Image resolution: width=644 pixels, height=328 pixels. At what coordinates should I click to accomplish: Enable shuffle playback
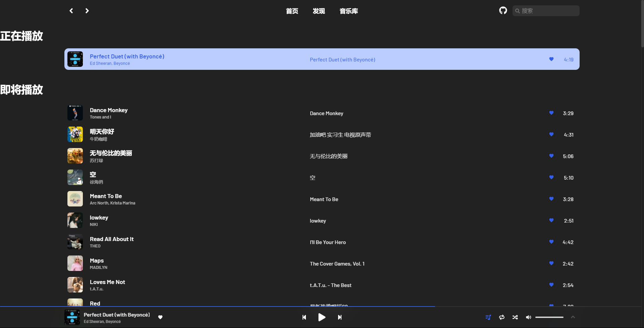(x=515, y=317)
